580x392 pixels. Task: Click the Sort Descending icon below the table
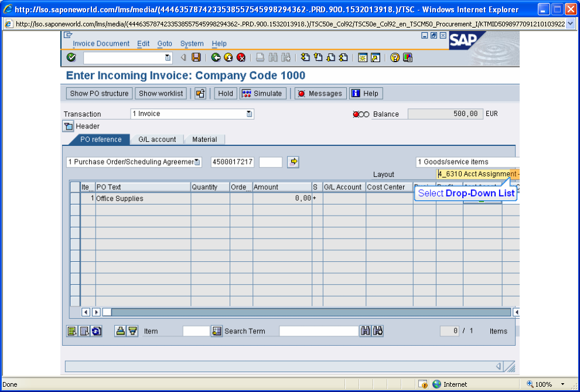pyautogui.click(x=132, y=331)
